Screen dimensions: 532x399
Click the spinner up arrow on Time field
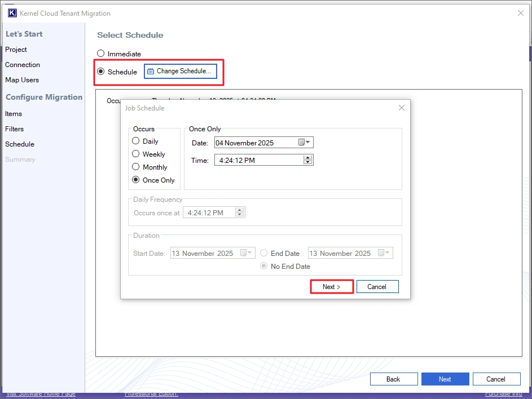[307, 157]
